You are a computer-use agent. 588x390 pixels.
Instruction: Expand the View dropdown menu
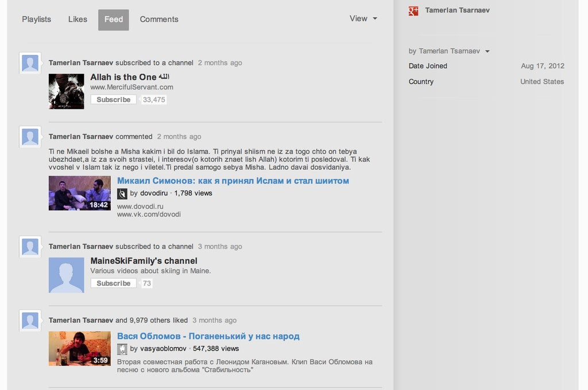363,19
